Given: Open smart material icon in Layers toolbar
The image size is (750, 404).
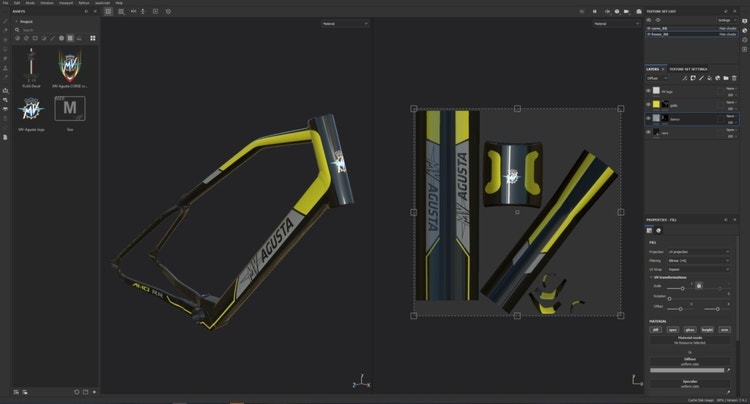Looking at the screenshot, I should click(717, 78).
